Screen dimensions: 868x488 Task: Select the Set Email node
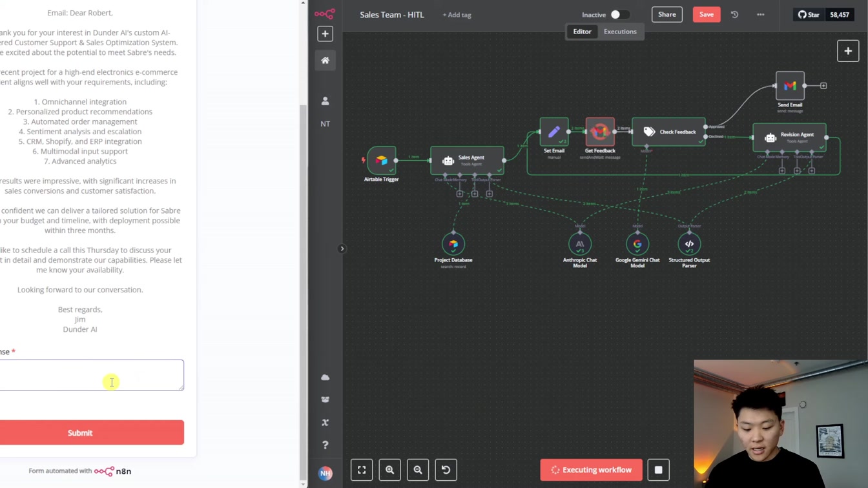click(x=554, y=132)
